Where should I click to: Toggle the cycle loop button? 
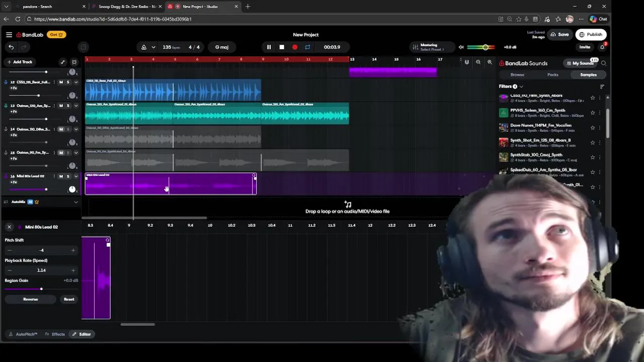coord(307,47)
